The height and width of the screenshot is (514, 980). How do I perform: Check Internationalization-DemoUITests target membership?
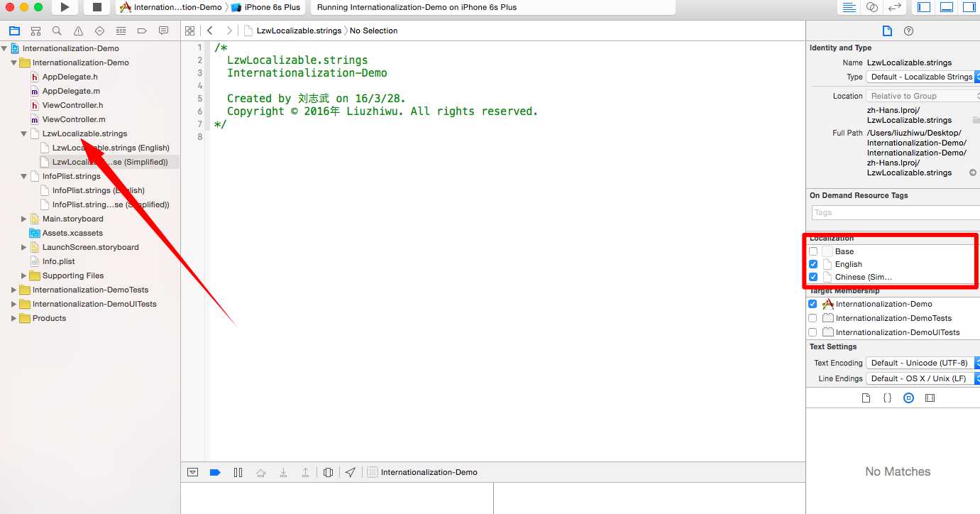[813, 332]
